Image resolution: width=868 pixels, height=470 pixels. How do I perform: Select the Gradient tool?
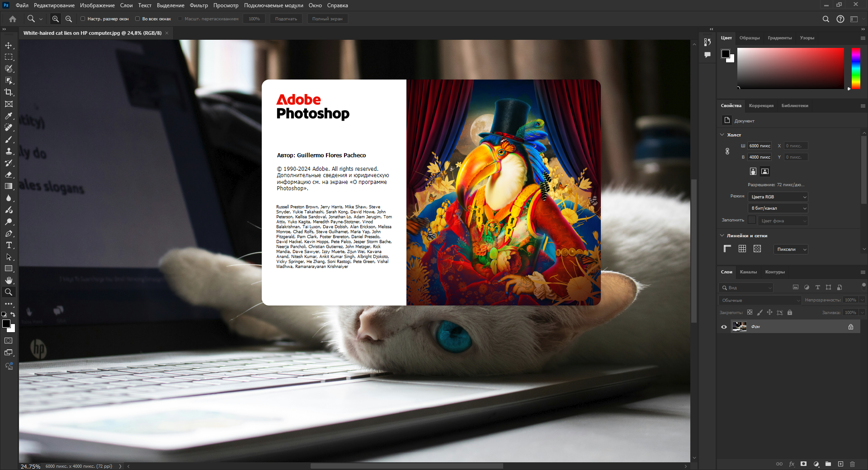click(9, 187)
